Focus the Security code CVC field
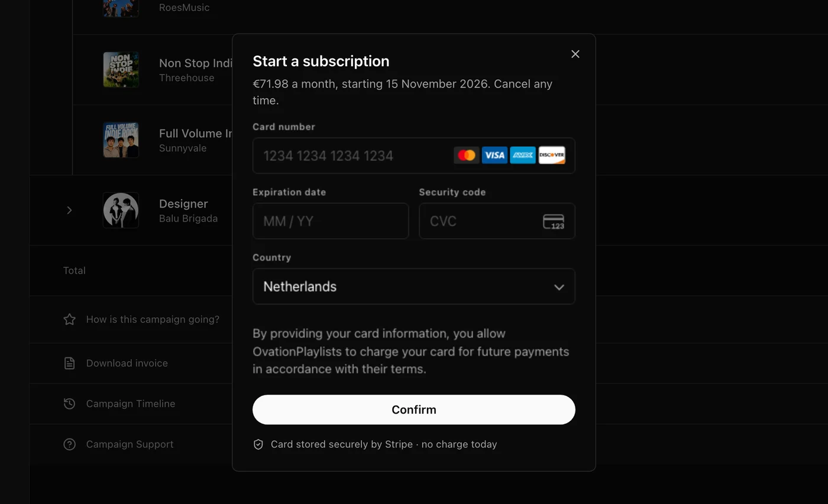The image size is (828, 504). click(497, 221)
